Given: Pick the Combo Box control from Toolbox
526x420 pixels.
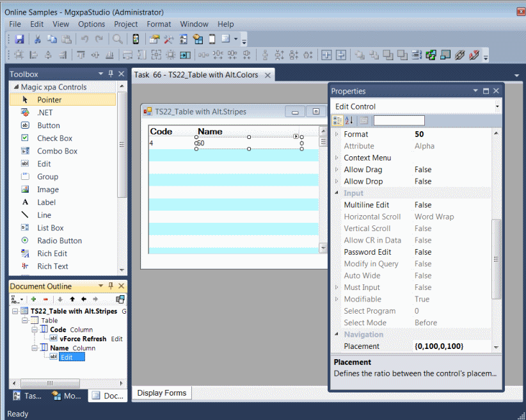Looking at the screenshot, I should (57, 151).
